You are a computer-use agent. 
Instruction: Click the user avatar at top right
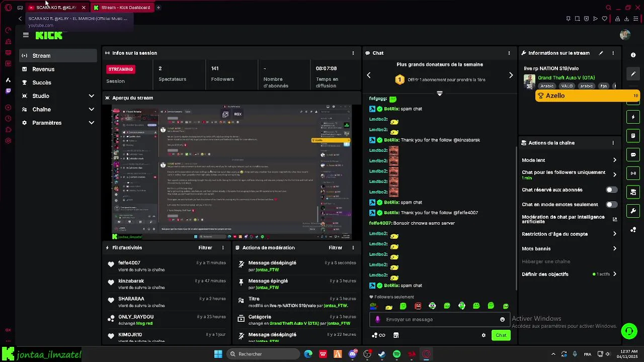click(x=625, y=35)
